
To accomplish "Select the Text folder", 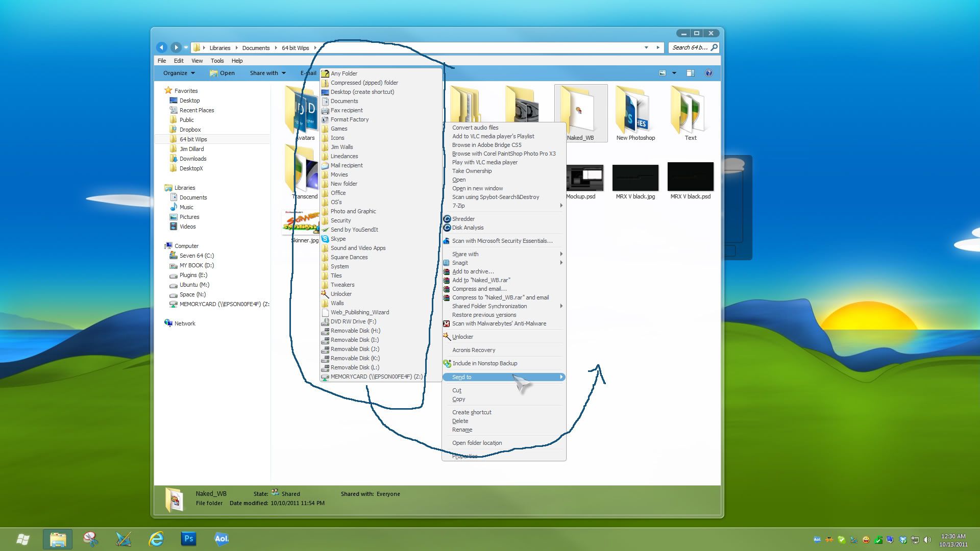I will (690, 114).
